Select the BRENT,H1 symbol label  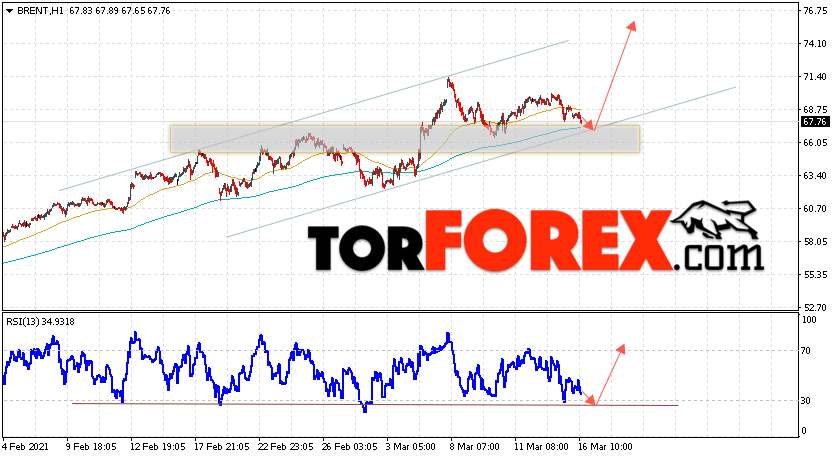click(41, 11)
